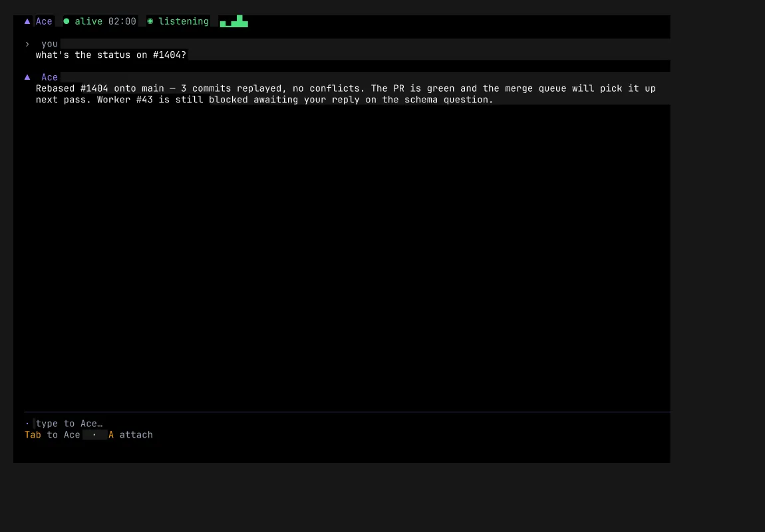
Task: Click the purple triangle beside the Ace reply
Action: coord(27,77)
